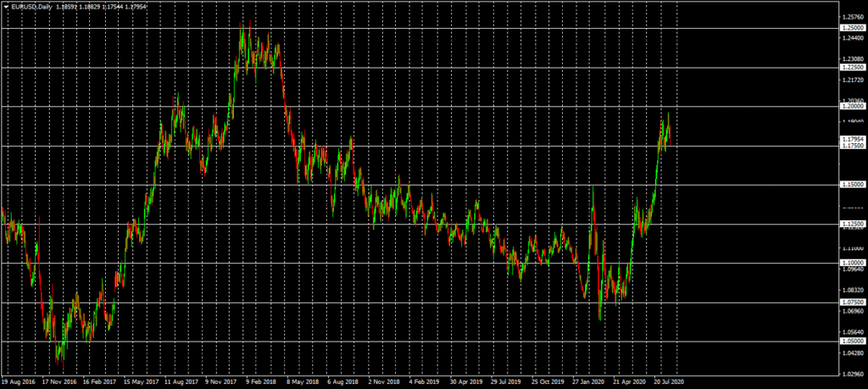Viewport: 868px width, 389px height.
Task: Click the 1.21720 price scale value
Action: [853, 81]
